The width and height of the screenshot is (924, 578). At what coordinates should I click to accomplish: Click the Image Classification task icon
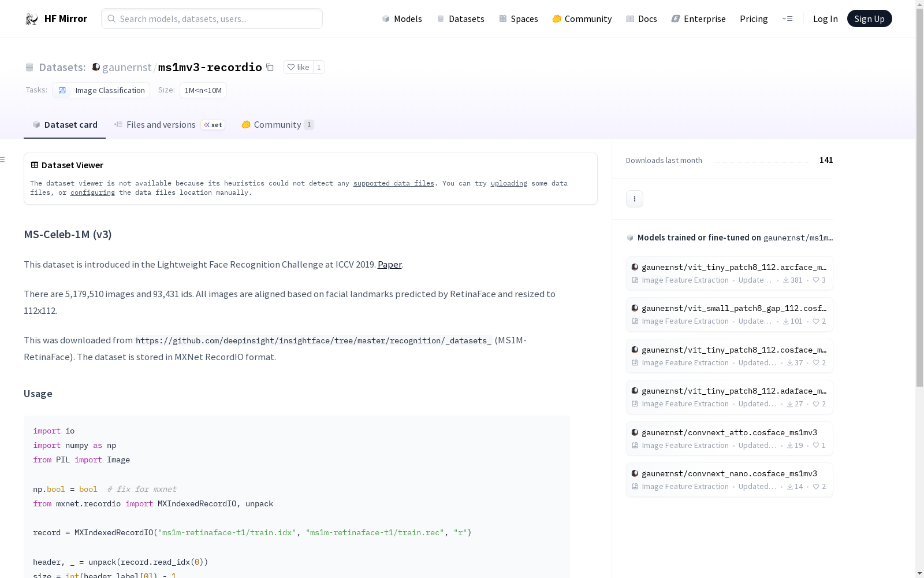click(62, 90)
